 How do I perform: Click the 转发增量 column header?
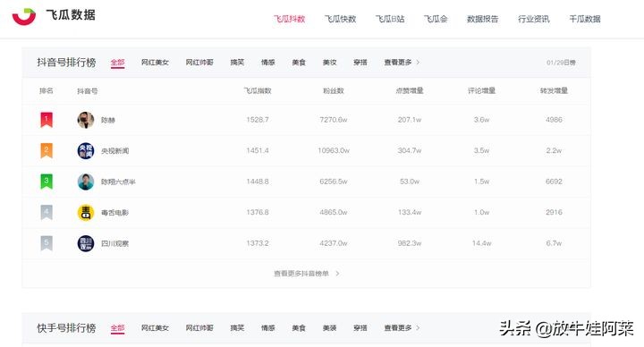554,90
